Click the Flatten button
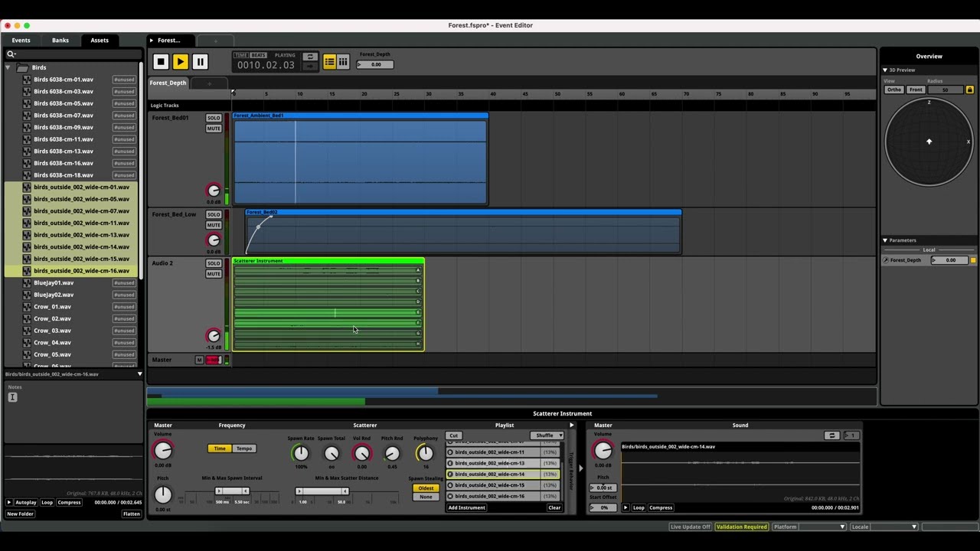Screen dimensions: 980x551 [132, 514]
